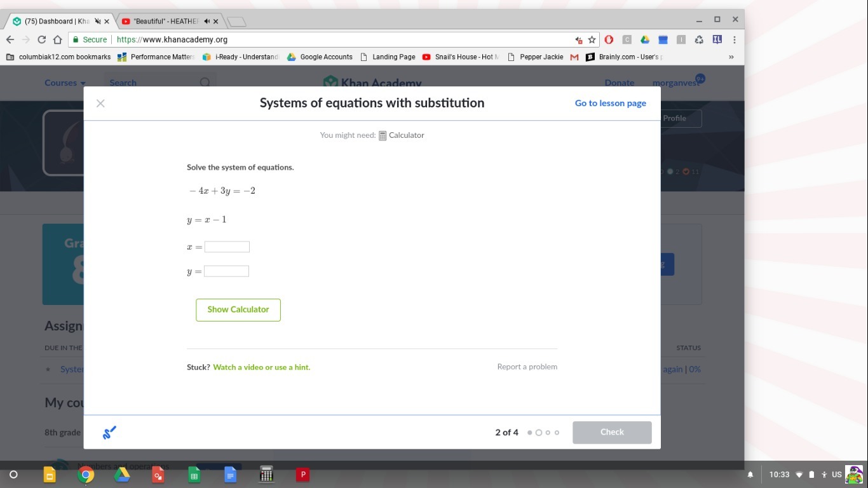Open the Google Accounts bookmark
The image size is (868, 488).
point(320,57)
